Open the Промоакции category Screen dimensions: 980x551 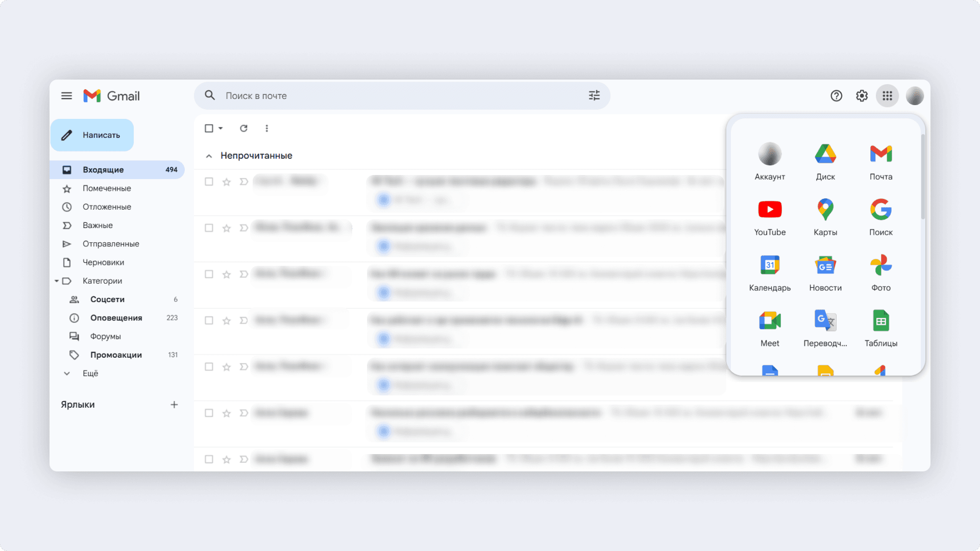(116, 355)
